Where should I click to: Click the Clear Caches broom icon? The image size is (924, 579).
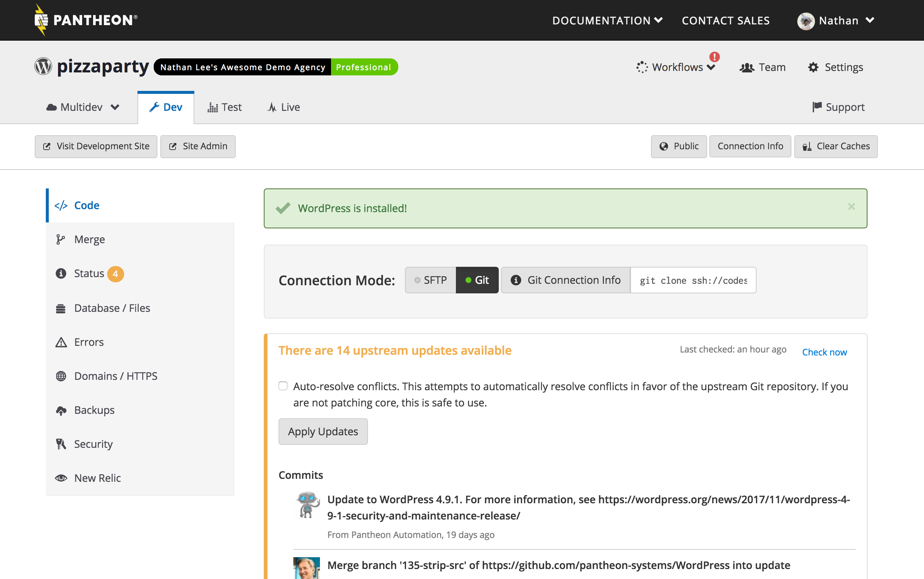[807, 146]
